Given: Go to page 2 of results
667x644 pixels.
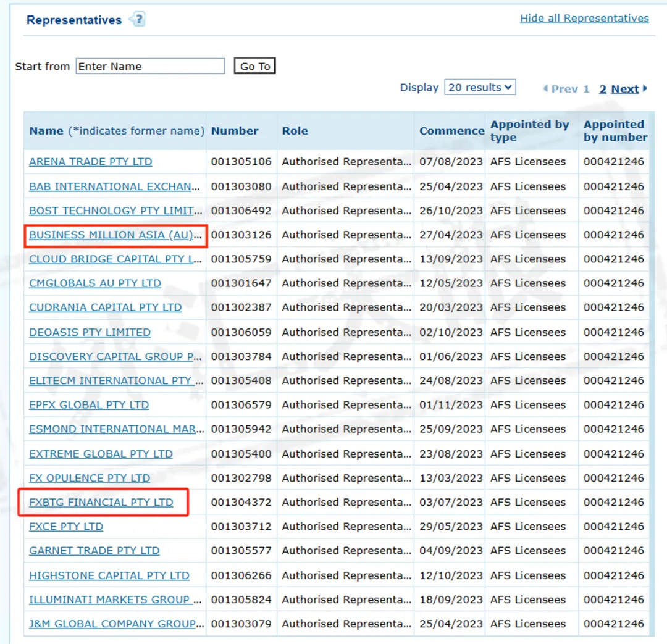Looking at the screenshot, I should pos(602,89).
